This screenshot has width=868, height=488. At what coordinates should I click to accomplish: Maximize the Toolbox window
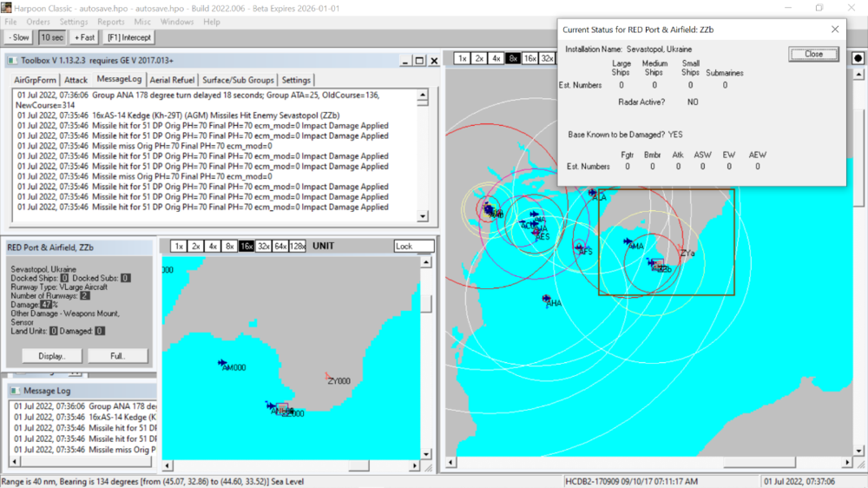pos(419,61)
